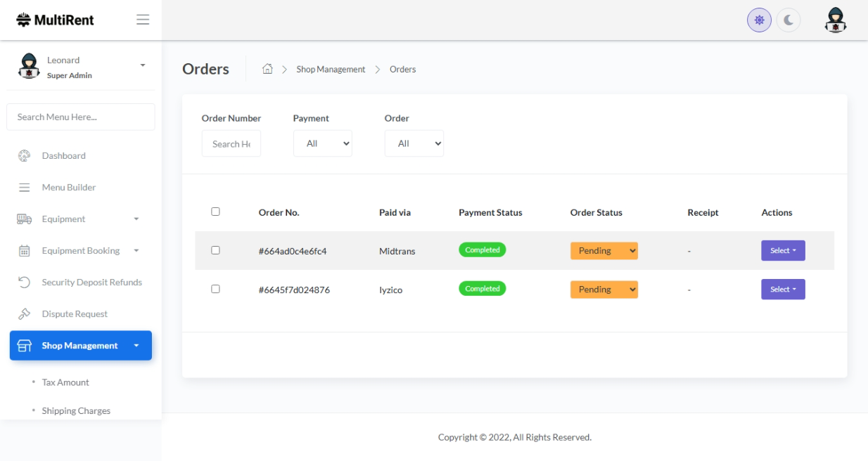Open the top-right user avatar menu
868x461 pixels.
click(x=835, y=20)
